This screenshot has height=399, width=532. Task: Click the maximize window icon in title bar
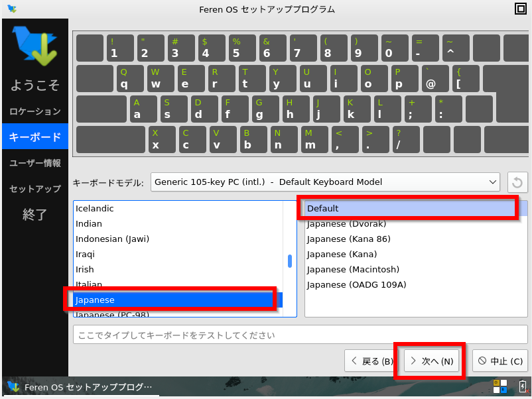click(521, 9)
